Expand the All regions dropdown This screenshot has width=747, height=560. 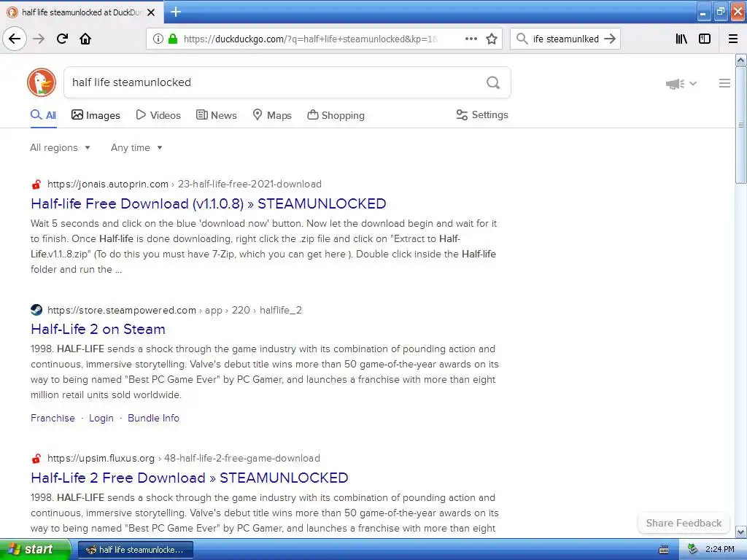pos(60,147)
